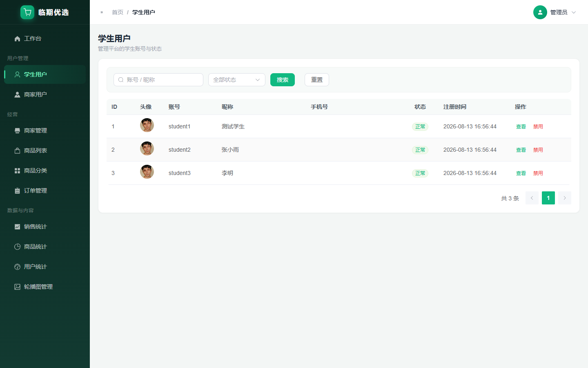This screenshot has height=368, width=588.
Task: Click the 注册时间 column header
Action: (x=455, y=107)
